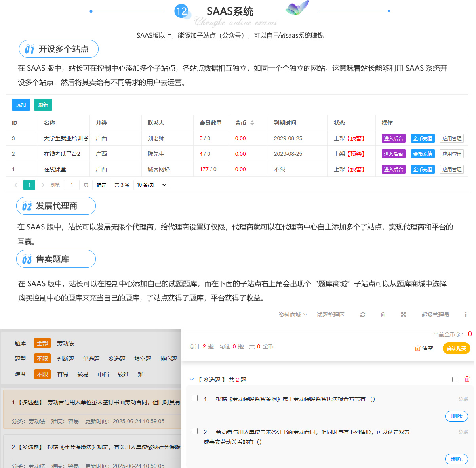Screen dimensions: 476x468
Task: Collapse the 多选题 section chevron
Action: click(x=192, y=380)
